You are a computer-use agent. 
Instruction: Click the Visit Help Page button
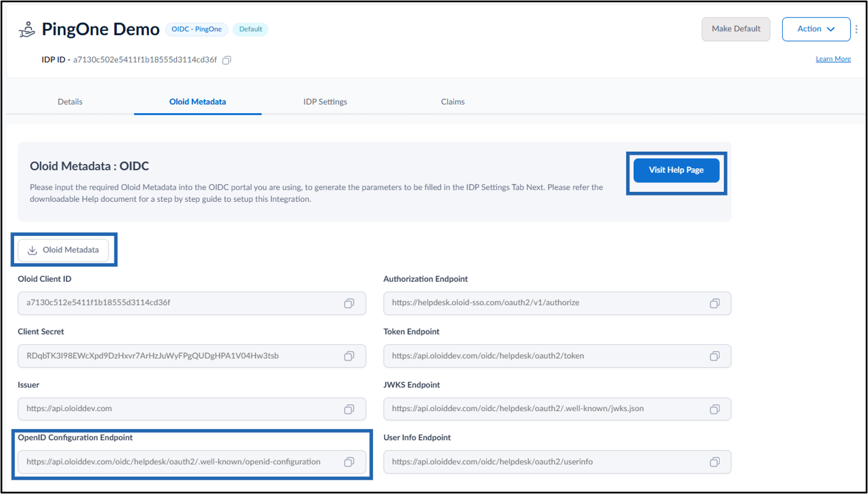676,170
